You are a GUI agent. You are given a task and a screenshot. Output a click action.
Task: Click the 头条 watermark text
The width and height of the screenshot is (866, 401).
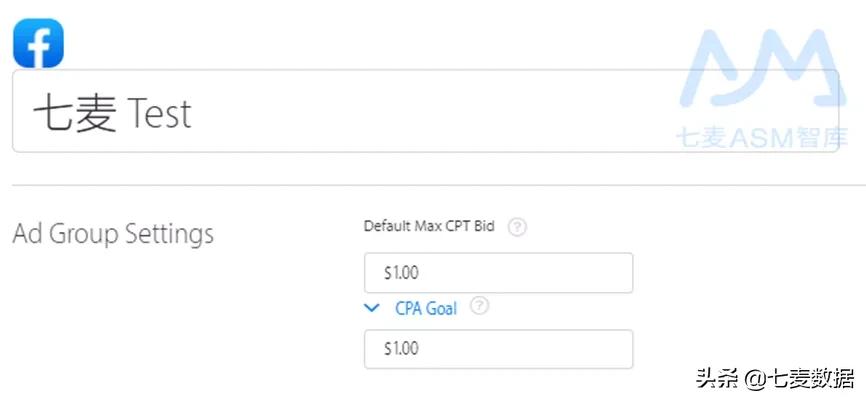[717, 378]
